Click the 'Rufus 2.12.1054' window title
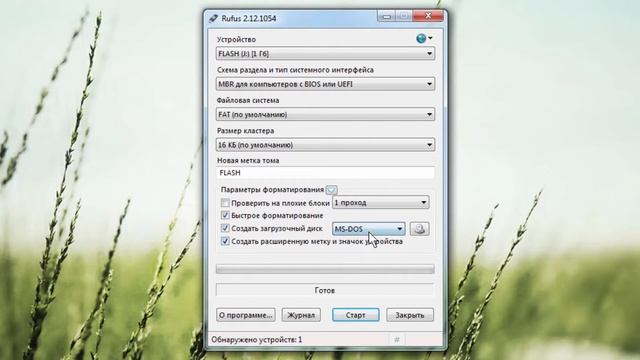640x360 pixels. 249,18
